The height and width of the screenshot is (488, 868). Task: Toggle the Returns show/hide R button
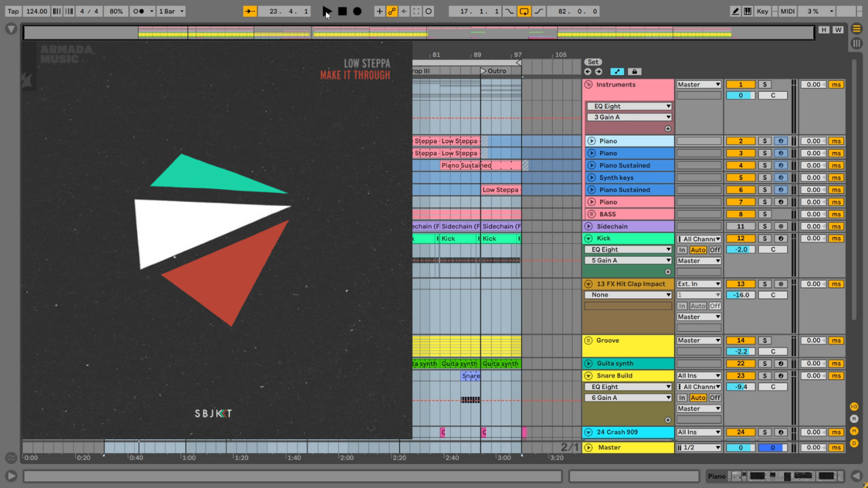click(x=854, y=419)
